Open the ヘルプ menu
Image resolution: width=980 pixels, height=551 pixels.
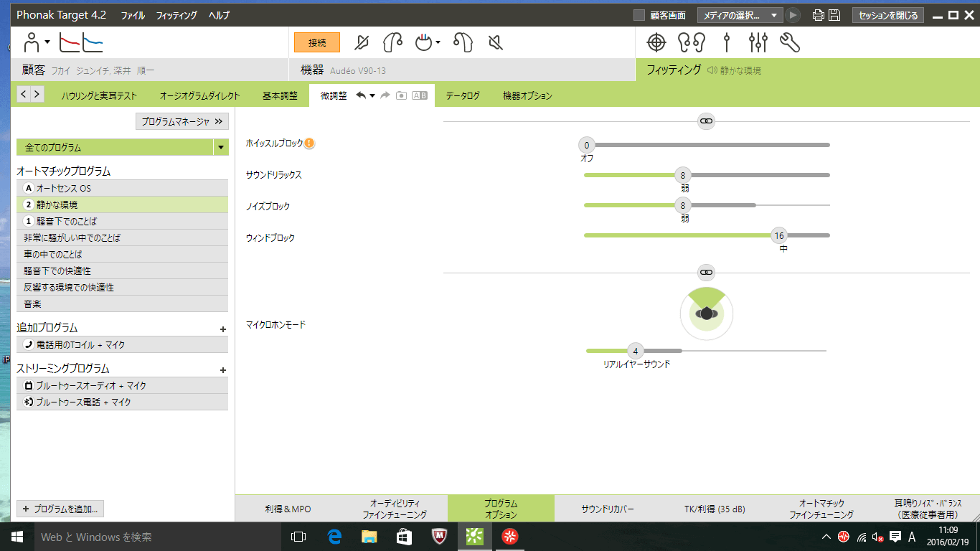coord(220,15)
